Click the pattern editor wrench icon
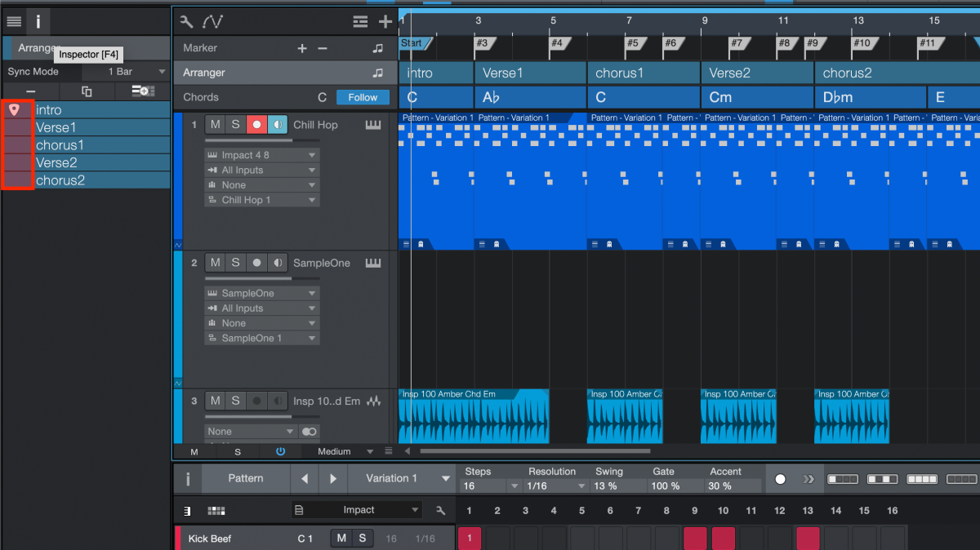 point(441,511)
